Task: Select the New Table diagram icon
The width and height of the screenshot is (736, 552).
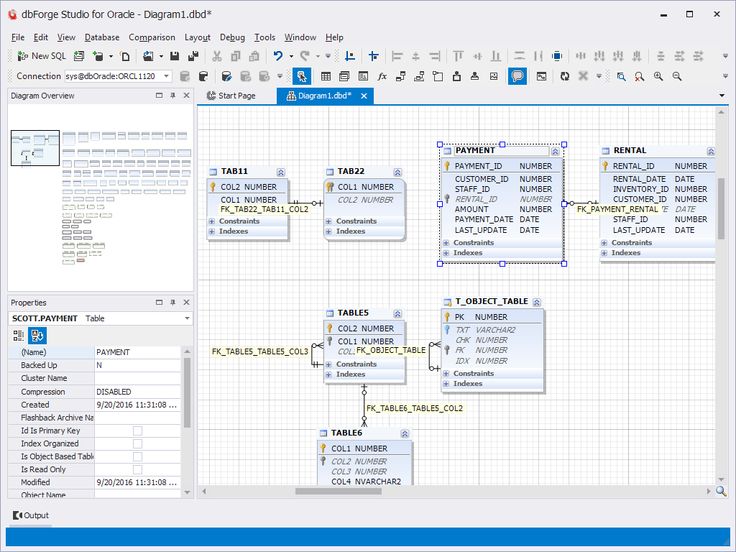Action: [x=326, y=76]
